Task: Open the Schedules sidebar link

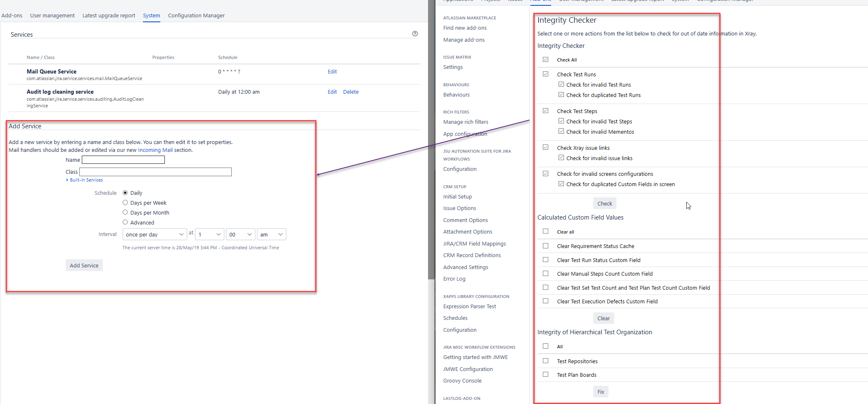Action: 455,318
